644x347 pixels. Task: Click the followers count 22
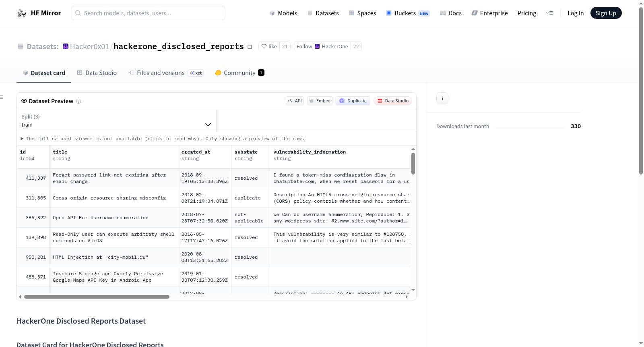point(356,47)
